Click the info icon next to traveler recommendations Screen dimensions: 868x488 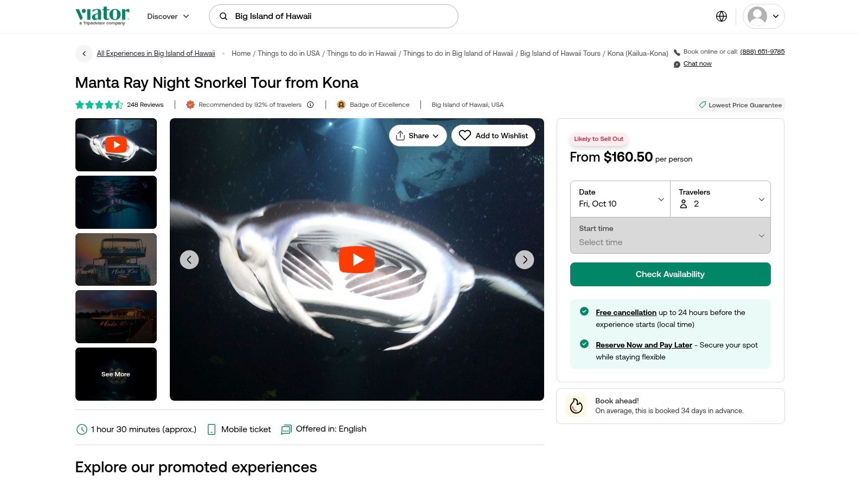point(310,105)
